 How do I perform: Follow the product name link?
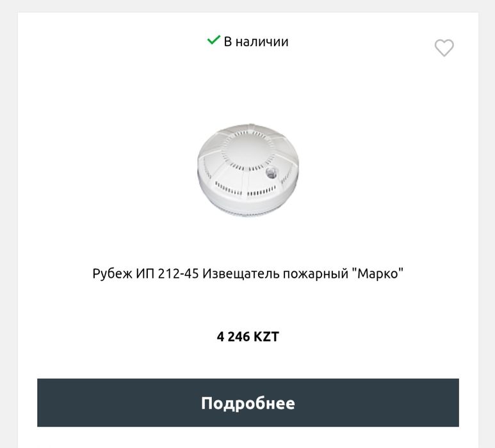pos(248,274)
